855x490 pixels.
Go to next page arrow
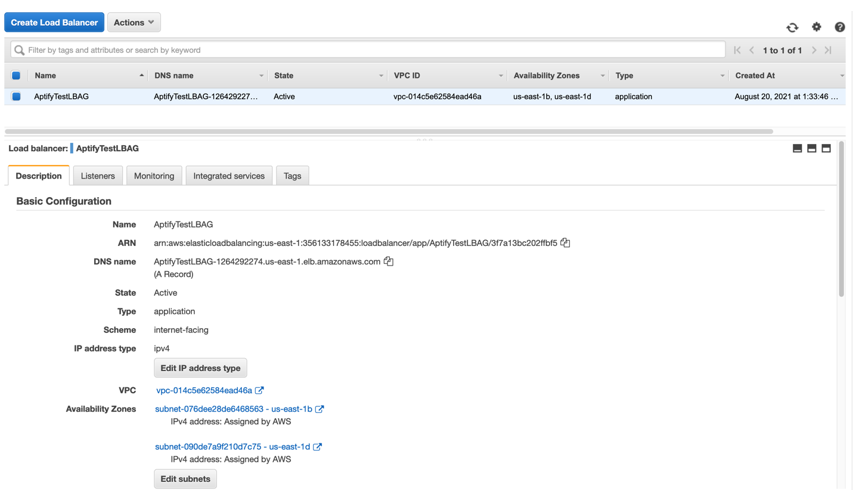(x=814, y=50)
